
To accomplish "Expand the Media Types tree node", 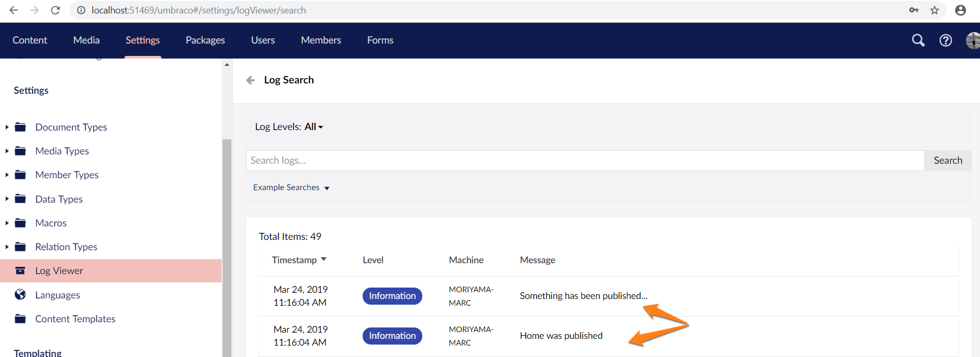I will [7, 151].
